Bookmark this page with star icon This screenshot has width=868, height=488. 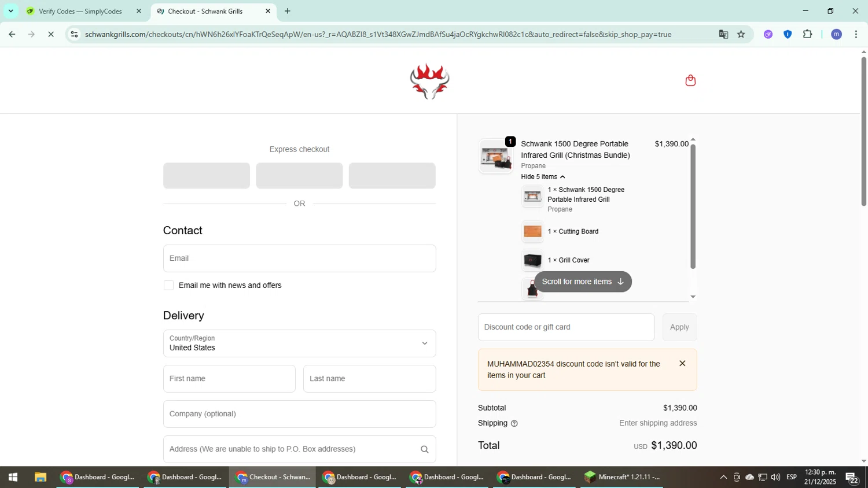(x=741, y=34)
